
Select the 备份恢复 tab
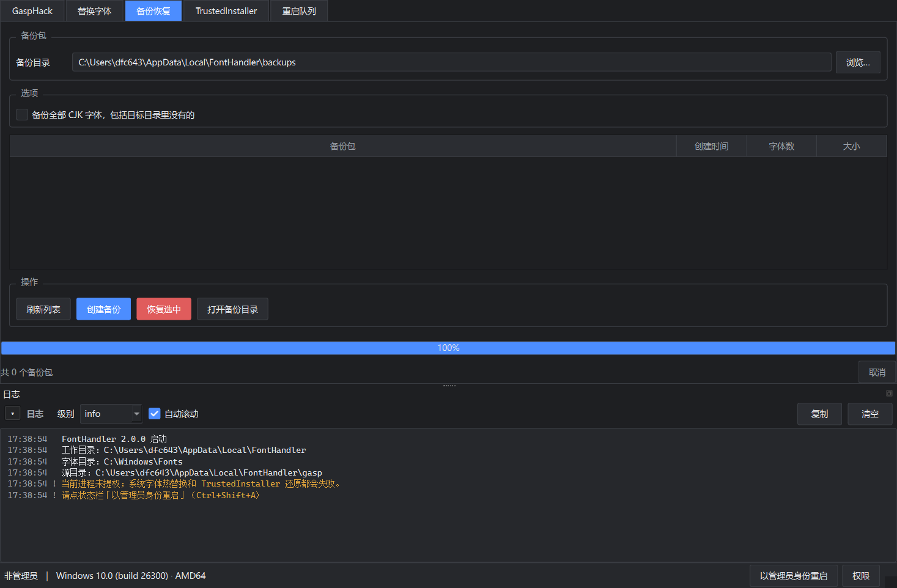pyautogui.click(x=153, y=11)
